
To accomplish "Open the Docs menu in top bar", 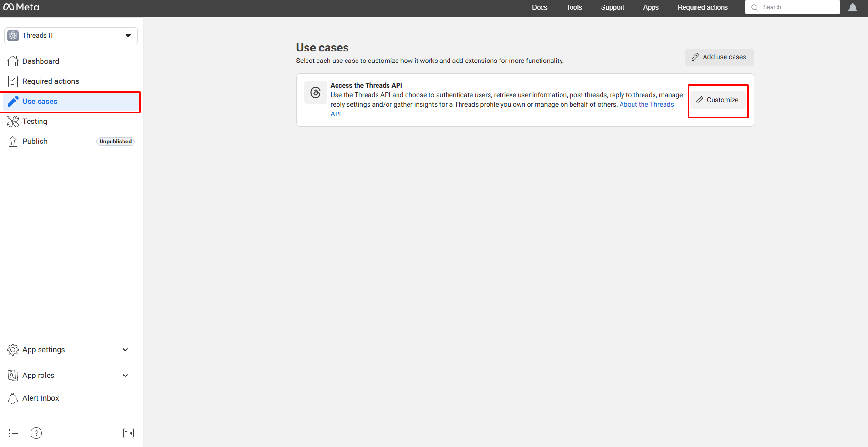I will (x=539, y=7).
